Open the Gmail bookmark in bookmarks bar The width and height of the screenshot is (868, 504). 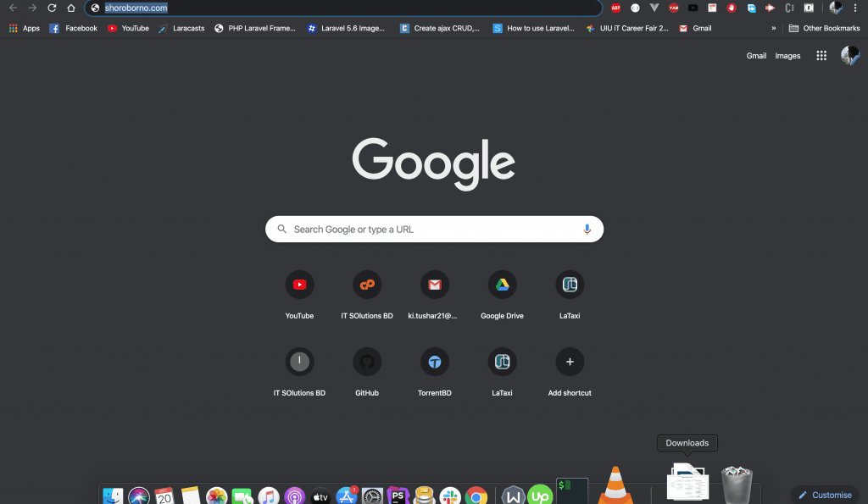[x=695, y=28]
